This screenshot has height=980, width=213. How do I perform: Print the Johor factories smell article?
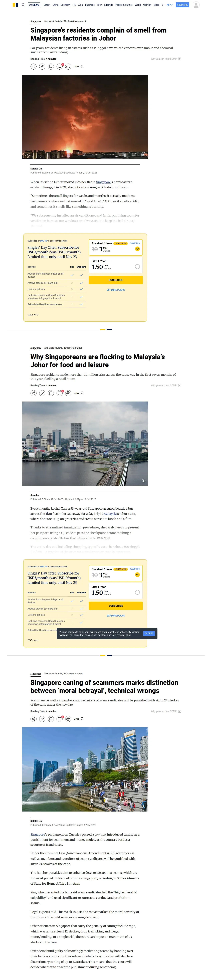click(68, 67)
